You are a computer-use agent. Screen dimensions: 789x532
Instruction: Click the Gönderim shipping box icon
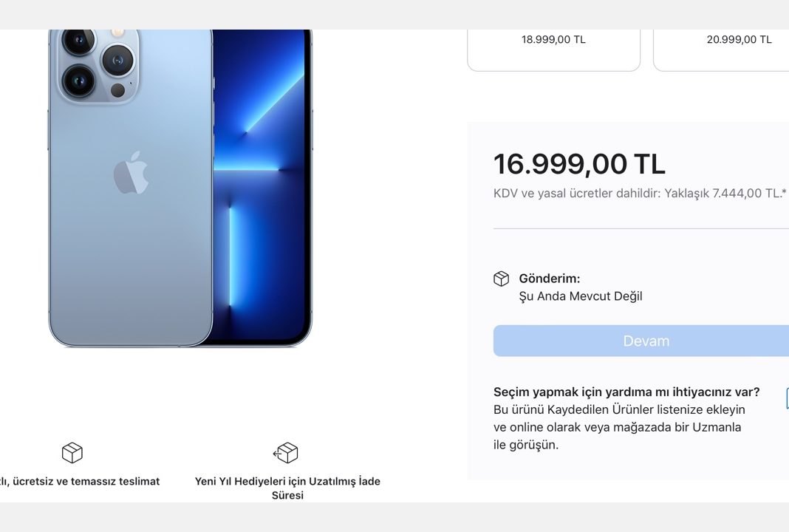click(501, 279)
